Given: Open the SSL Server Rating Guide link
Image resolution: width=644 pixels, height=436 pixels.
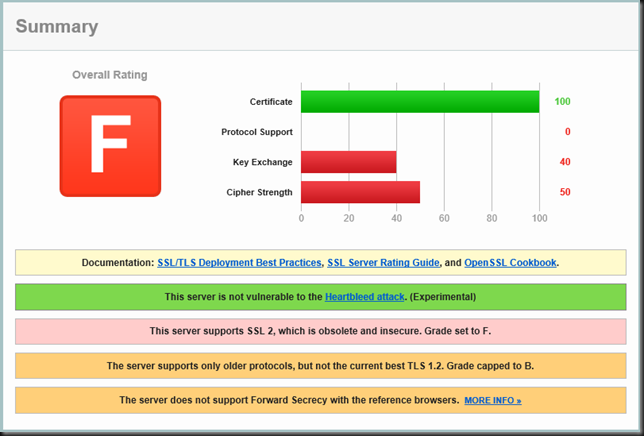Looking at the screenshot, I should click(x=383, y=263).
